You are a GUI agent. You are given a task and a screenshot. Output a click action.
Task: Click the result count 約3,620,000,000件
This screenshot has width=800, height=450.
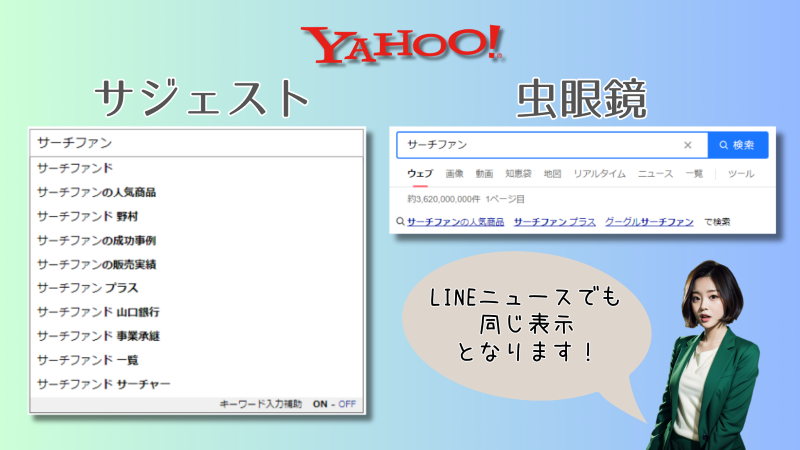click(x=444, y=199)
